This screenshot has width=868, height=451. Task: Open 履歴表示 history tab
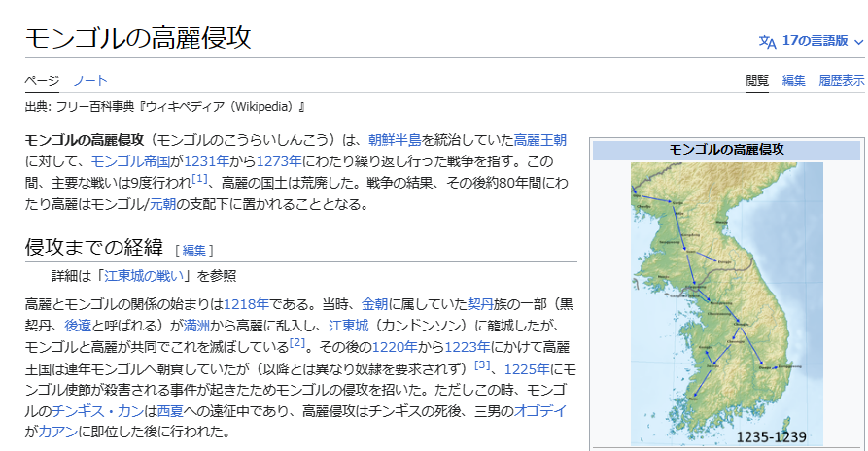coord(841,80)
